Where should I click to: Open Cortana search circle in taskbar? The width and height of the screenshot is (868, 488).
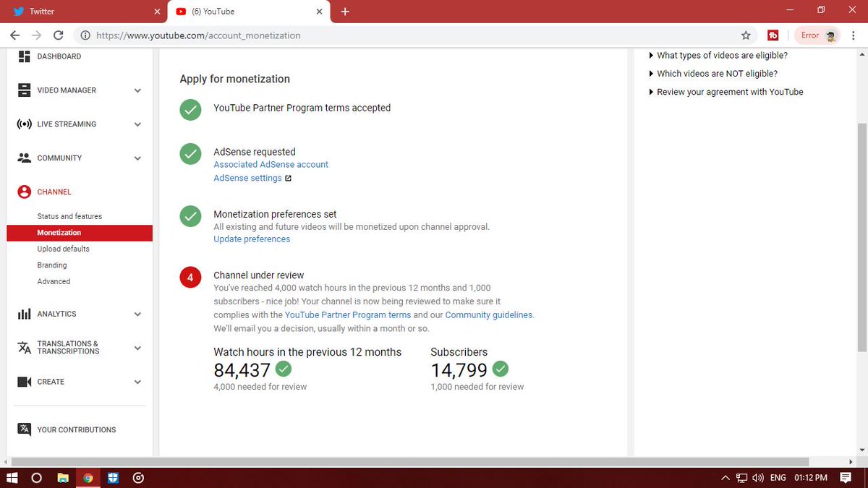(x=36, y=478)
